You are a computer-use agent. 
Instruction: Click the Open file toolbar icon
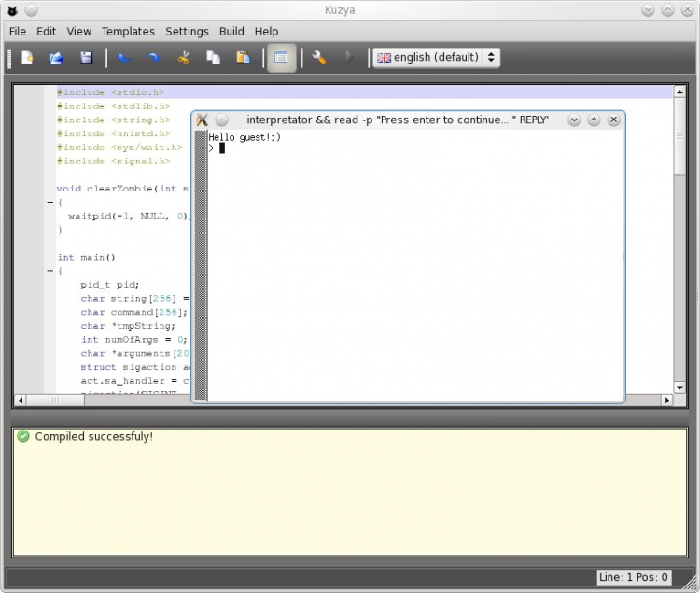tap(56, 58)
